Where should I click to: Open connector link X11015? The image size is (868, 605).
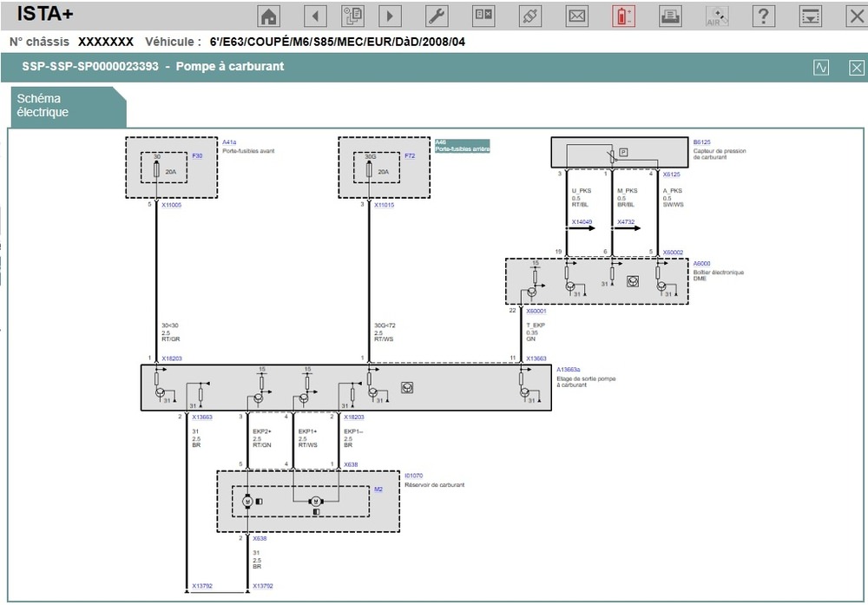click(x=385, y=205)
